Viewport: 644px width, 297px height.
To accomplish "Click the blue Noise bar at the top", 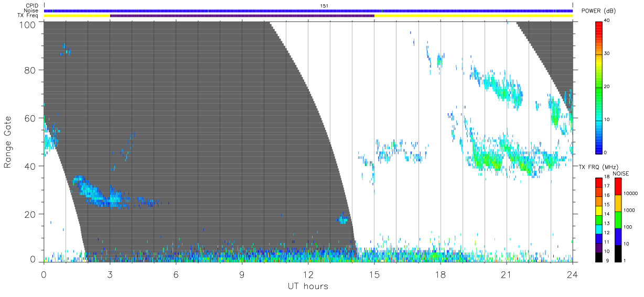I will (308, 10).
